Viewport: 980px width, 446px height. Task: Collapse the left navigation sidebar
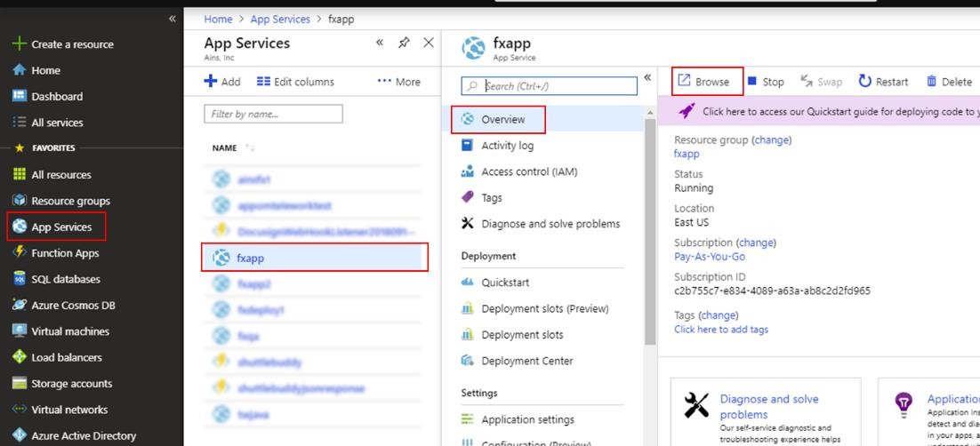pos(173,19)
